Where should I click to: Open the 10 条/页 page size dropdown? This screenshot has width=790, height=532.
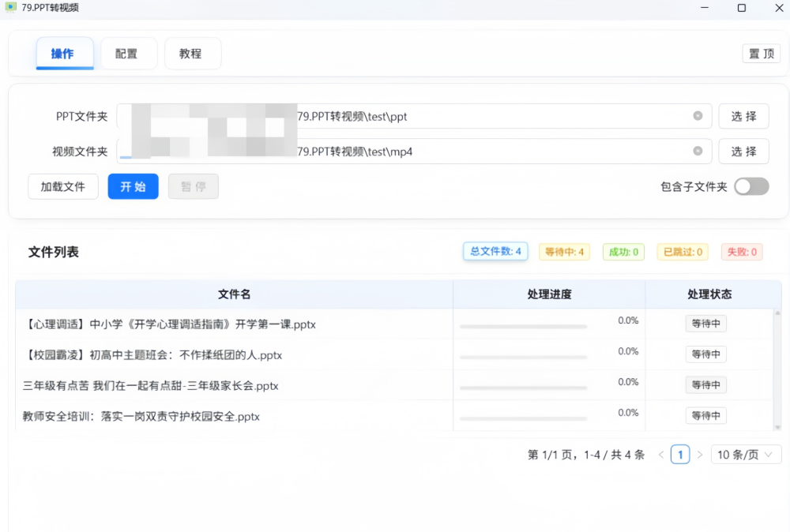tap(746, 455)
